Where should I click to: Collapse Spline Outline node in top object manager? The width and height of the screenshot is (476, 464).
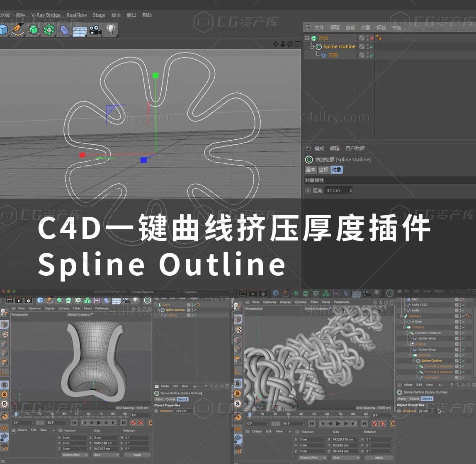[312, 46]
